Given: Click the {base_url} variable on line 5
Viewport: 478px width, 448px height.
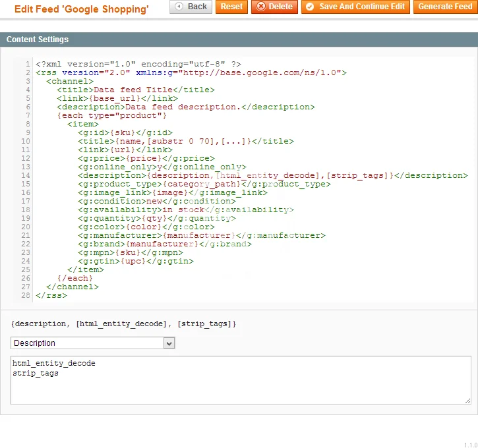Looking at the screenshot, I should (x=109, y=98).
